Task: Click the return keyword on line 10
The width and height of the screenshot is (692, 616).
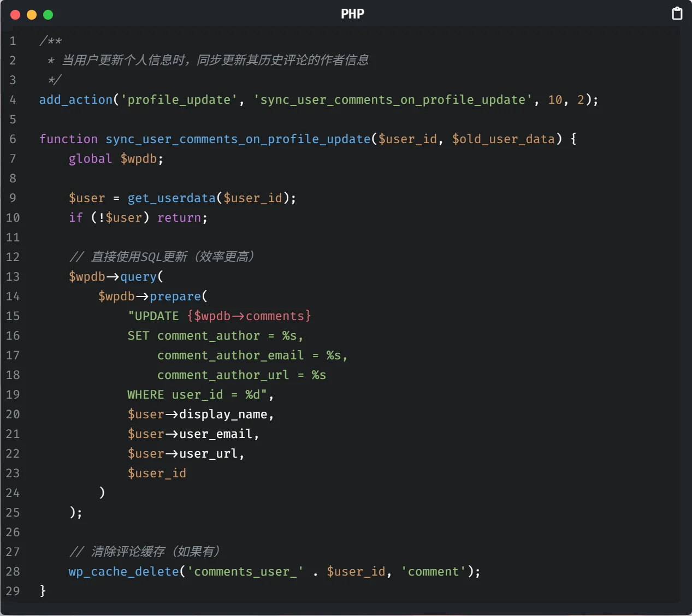Action: point(179,218)
